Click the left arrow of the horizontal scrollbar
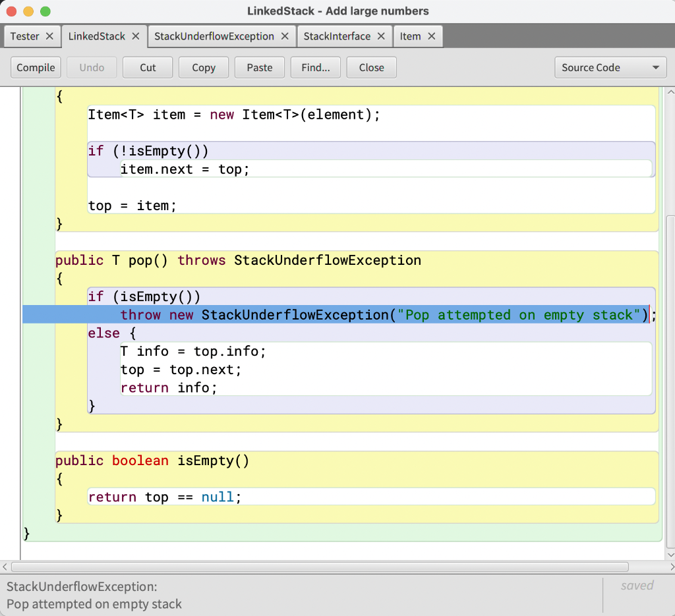Image resolution: width=675 pixels, height=616 pixels. [5, 567]
